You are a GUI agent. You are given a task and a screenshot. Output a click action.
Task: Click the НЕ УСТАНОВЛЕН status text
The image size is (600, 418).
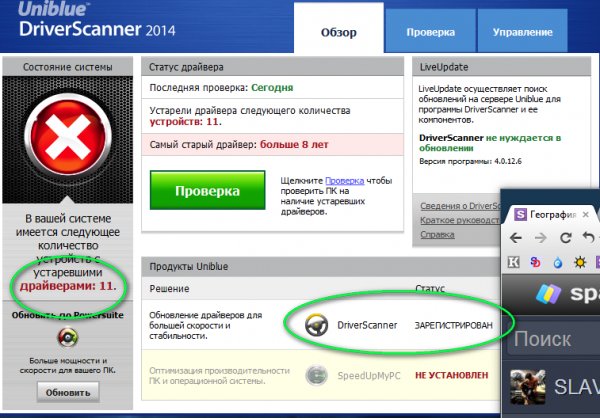coord(452,375)
